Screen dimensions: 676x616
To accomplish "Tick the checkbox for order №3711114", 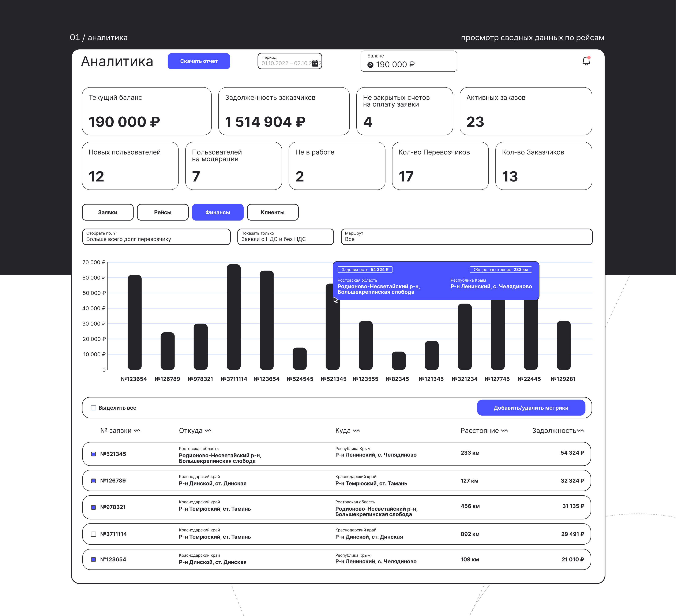I will click(x=94, y=534).
